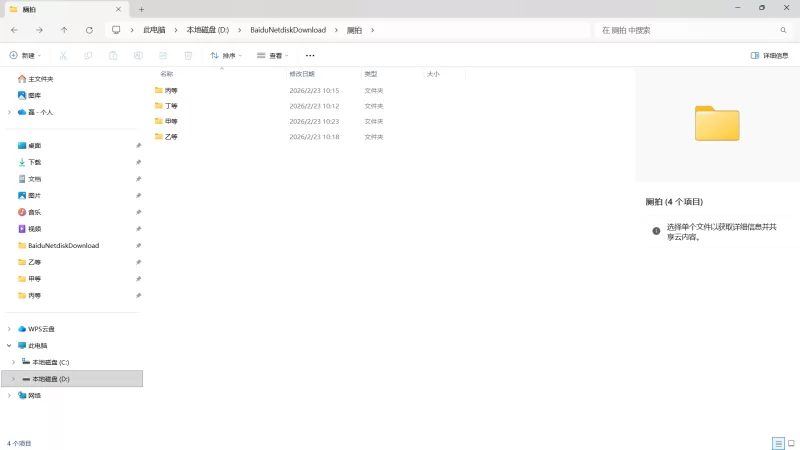
Task: Open the 下载 downloads folder in sidebar
Action: (34, 162)
